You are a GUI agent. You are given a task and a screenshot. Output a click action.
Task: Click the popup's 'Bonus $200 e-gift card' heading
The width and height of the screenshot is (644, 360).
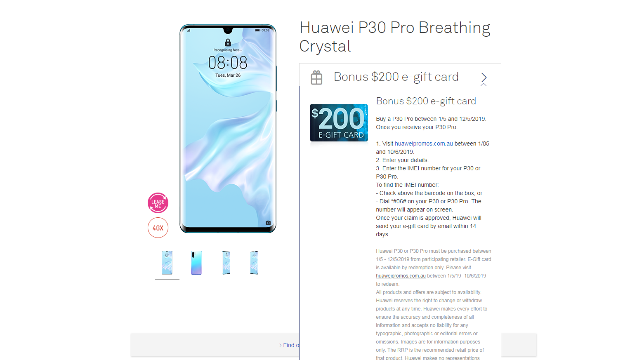pos(426,101)
